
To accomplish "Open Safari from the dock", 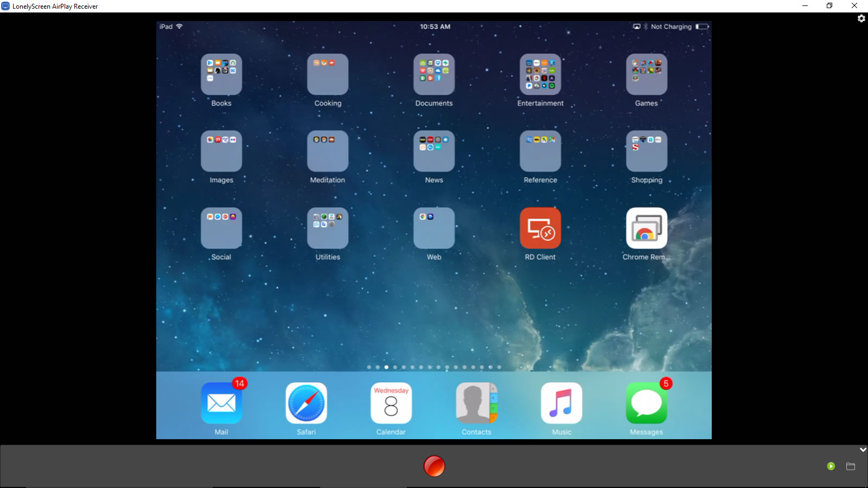I will click(307, 403).
